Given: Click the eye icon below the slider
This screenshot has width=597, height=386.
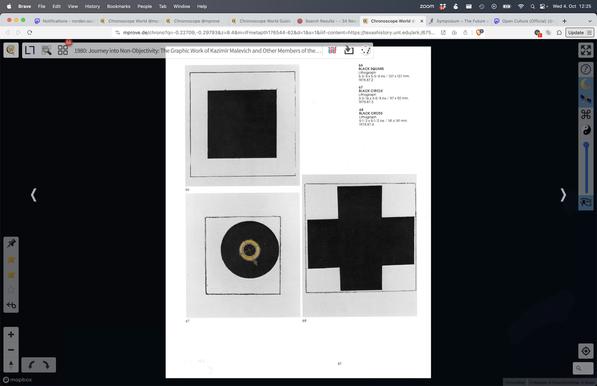Looking at the screenshot, I should coord(586,202).
